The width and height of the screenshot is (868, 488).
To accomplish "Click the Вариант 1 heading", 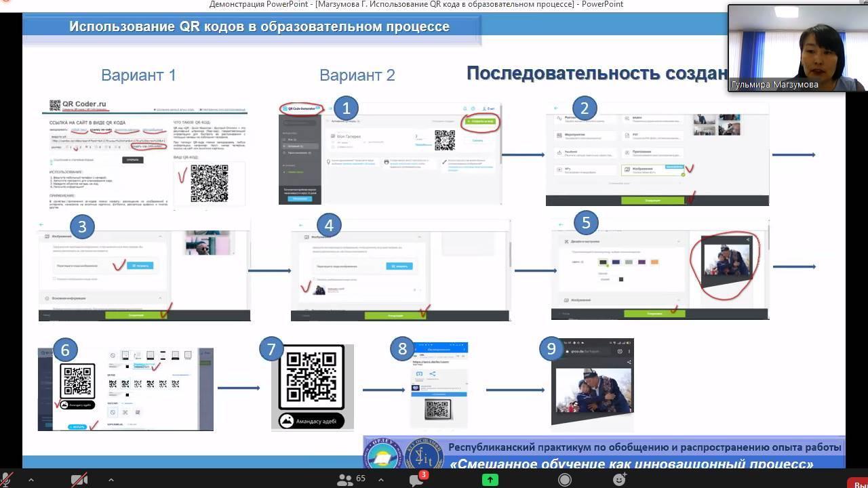I will tap(138, 75).
